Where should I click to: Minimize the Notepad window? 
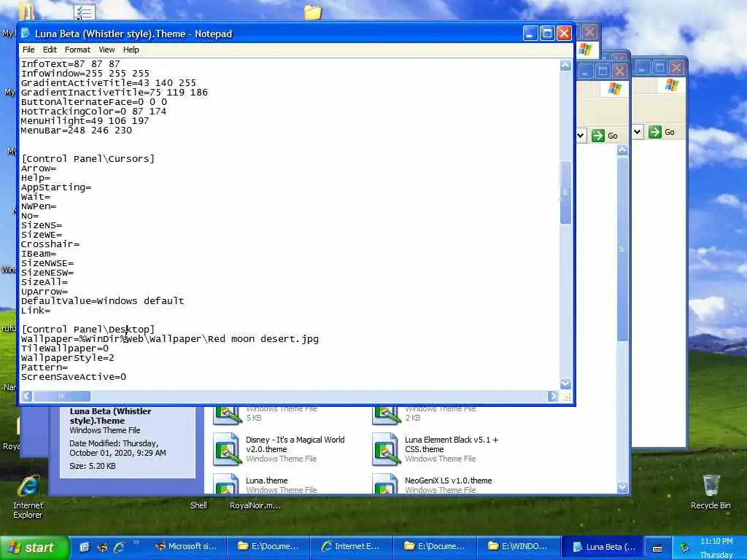point(530,34)
